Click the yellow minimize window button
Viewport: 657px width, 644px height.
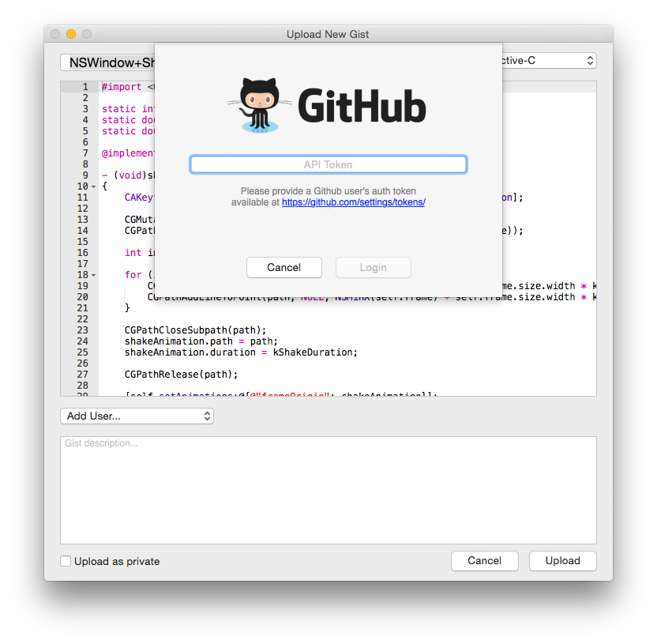click(71, 34)
